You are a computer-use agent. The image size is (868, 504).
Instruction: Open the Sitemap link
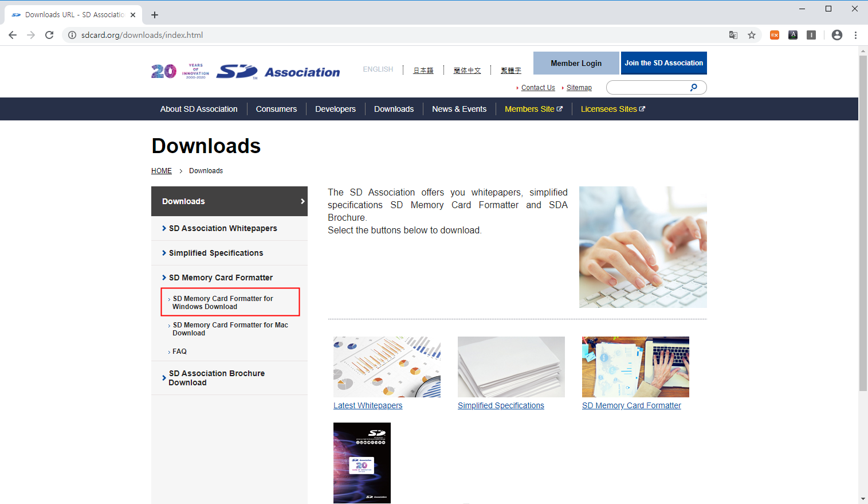pos(579,88)
